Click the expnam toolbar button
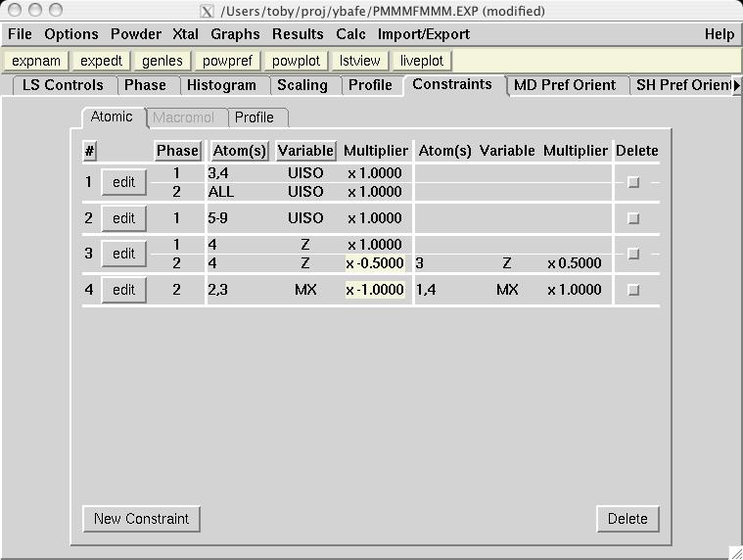This screenshot has width=743, height=560. click(36, 61)
